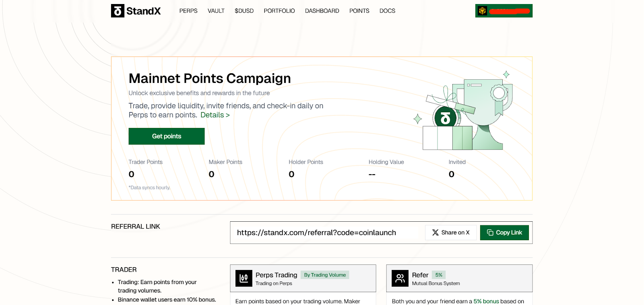Click the Holding Value label
This screenshot has height=305, width=644.
(x=386, y=162)
